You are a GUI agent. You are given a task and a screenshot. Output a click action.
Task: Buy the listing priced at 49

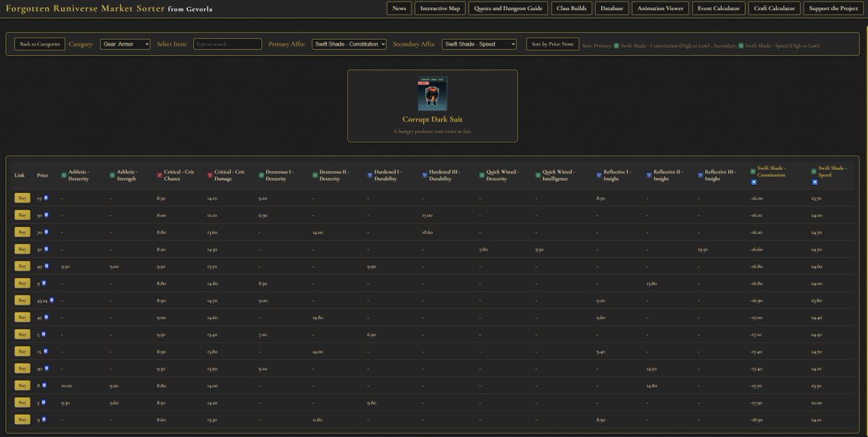coord(22,266)
